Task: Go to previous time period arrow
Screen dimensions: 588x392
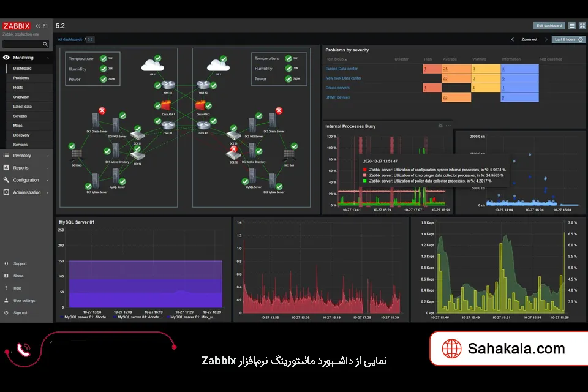Action: point(513,39)
